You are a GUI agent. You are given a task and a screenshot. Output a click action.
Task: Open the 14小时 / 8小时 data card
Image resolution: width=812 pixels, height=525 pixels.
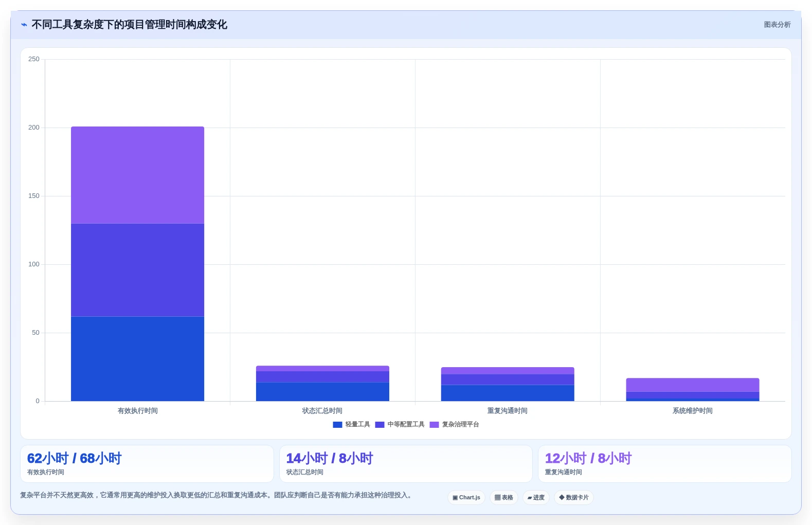[406, 464]
